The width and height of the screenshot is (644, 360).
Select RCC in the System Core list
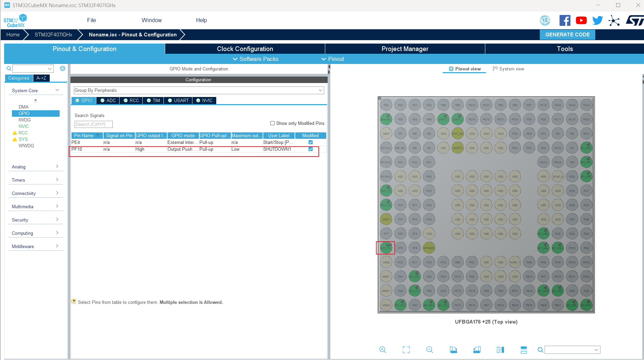pos(23,133)
